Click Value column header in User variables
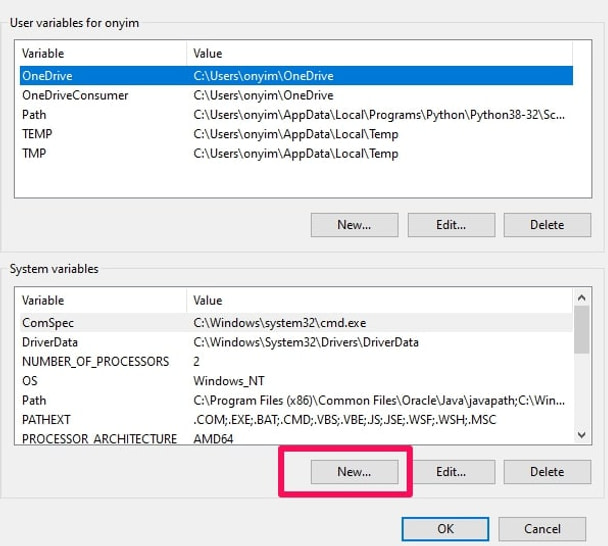The image size is (608, 546). 380,53
